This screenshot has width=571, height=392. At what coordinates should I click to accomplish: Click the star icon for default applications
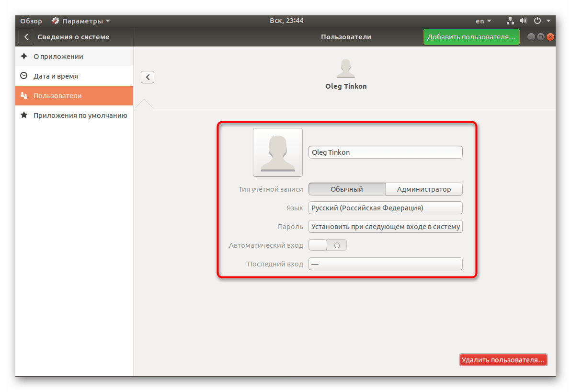(x=24, y=115)
